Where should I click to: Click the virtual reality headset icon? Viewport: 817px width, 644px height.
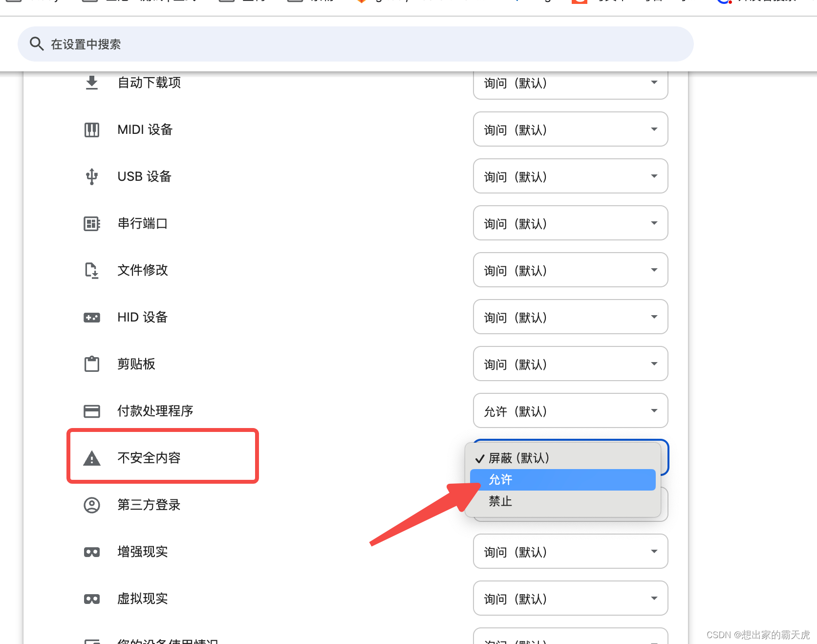pyautogui.click(x=92, y=599)
